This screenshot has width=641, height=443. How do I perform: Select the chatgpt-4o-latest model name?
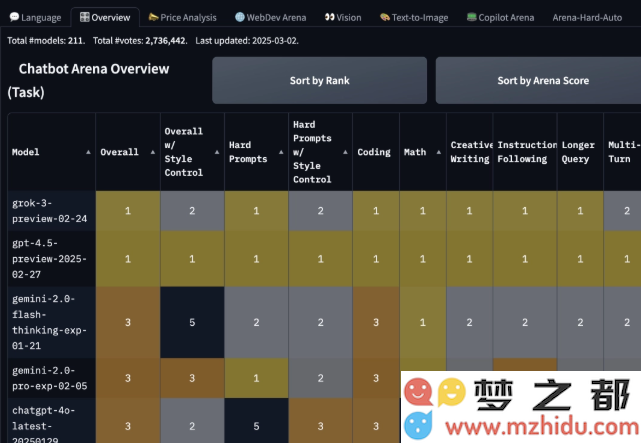[x=44, y=425]
